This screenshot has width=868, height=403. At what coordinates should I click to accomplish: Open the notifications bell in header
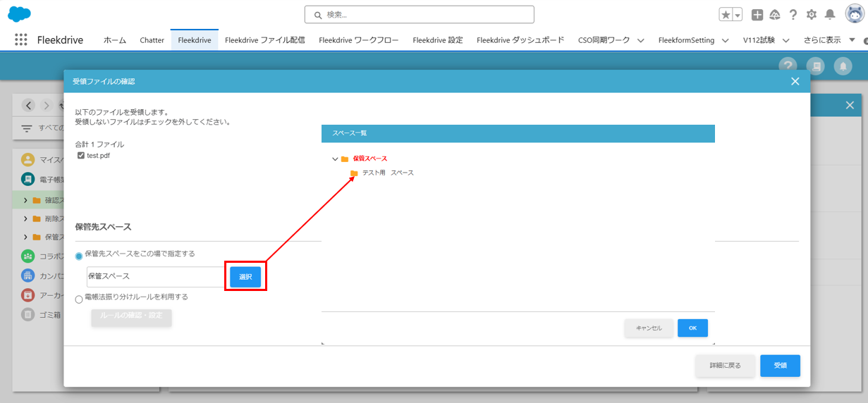[830, 15]
